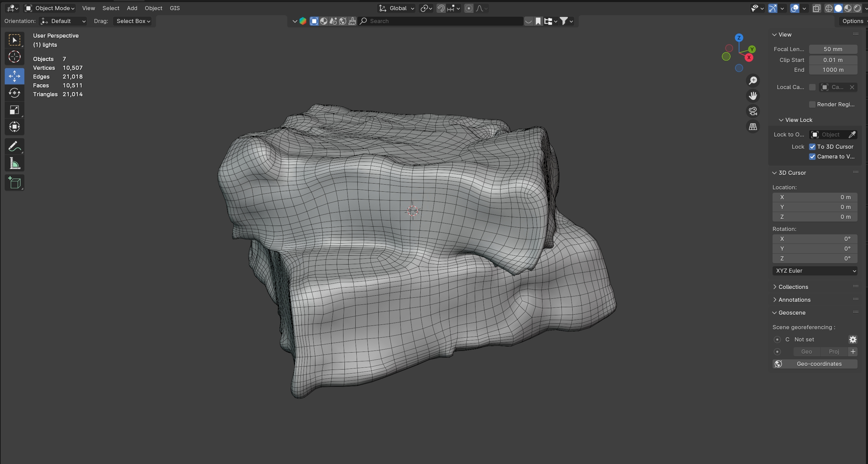
Task: Click the Options button
Action: [x=852, y=21]
